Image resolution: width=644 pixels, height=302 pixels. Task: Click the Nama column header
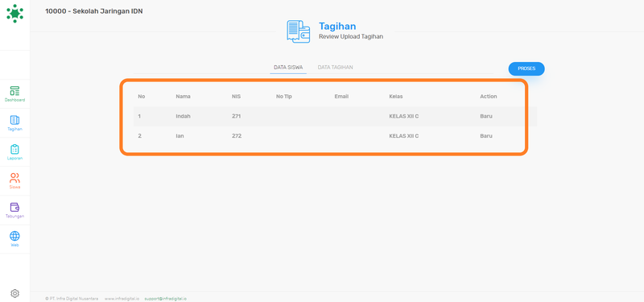pos(184,97)
